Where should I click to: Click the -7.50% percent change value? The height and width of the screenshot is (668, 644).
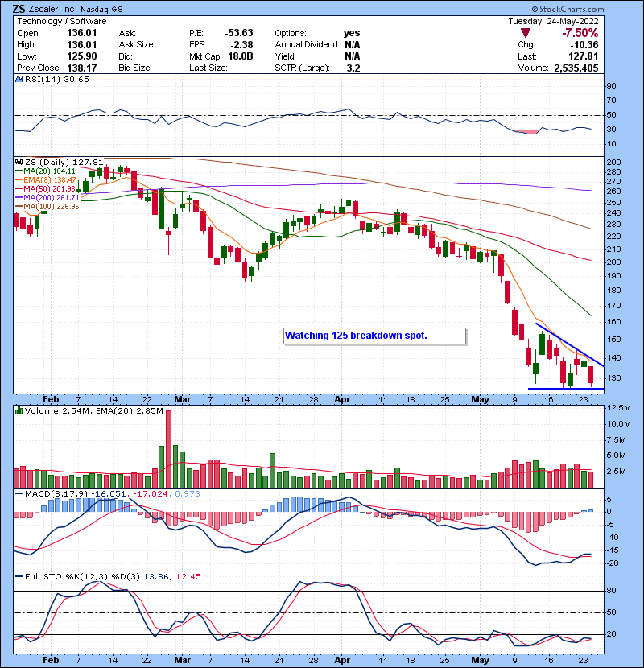(x=580, y=33)
